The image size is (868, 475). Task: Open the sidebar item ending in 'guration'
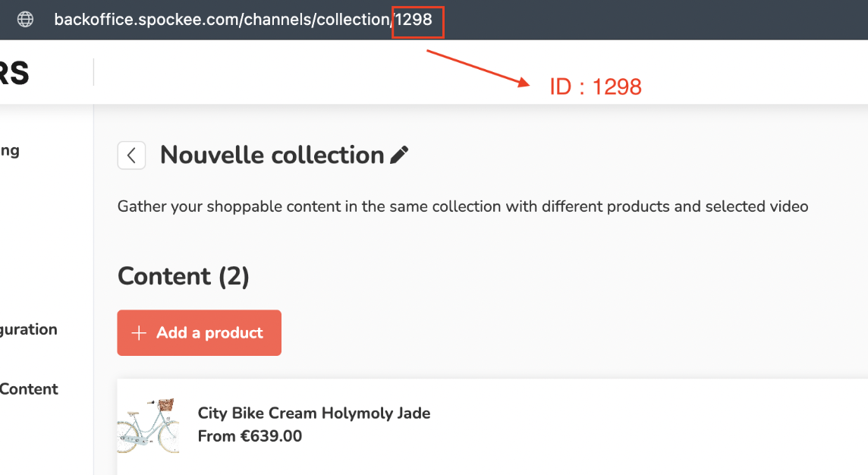pos(29,329)
